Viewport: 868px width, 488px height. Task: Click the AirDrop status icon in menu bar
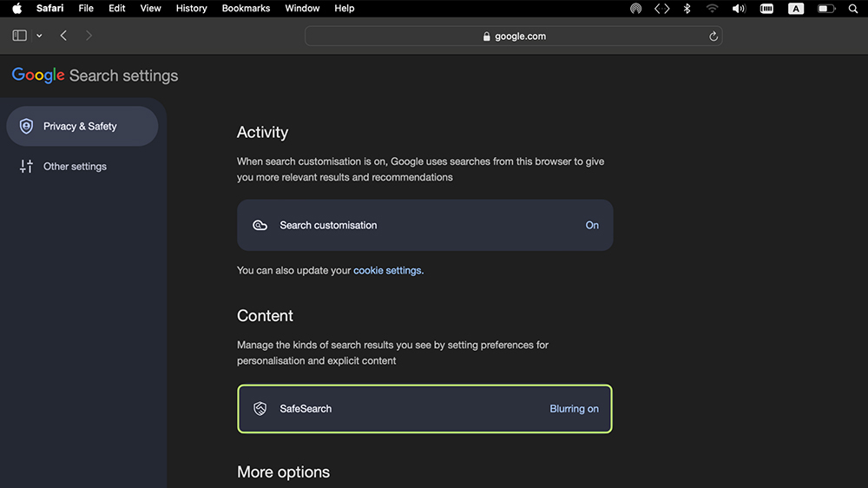(x=635, y=9)
